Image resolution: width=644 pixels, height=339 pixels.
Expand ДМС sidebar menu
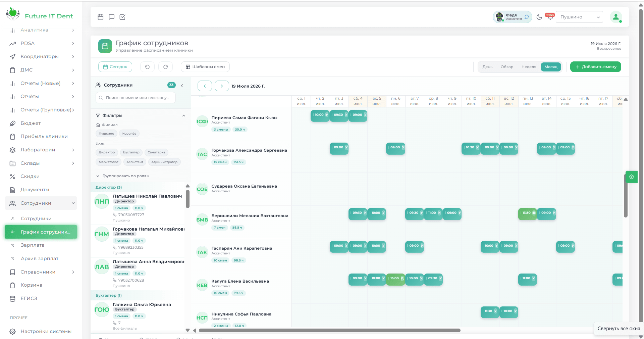pyautogui.click(x=41, y=70)
